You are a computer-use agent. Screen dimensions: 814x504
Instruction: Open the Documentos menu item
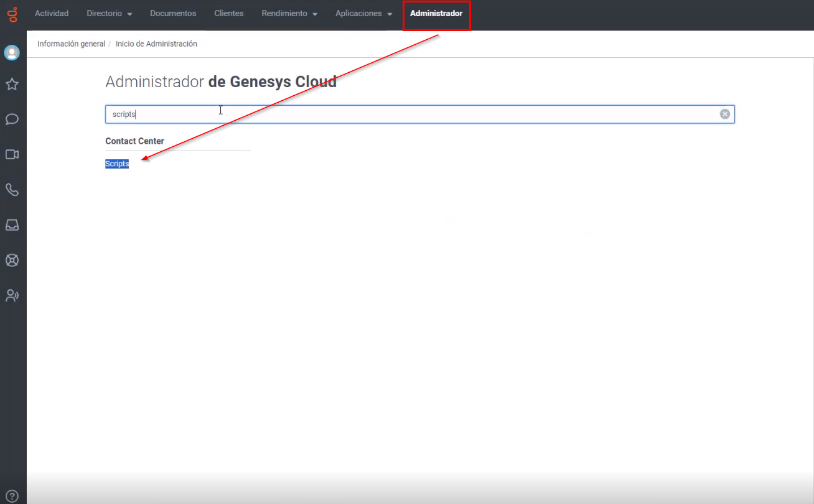coord(173,13)
